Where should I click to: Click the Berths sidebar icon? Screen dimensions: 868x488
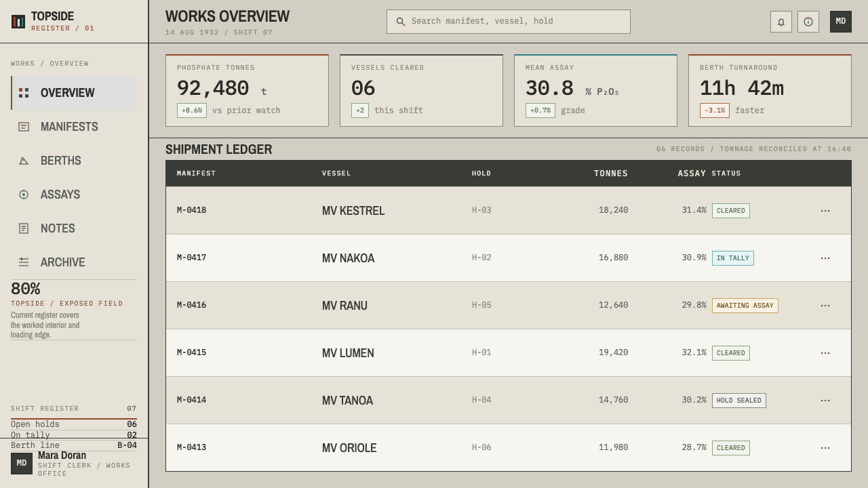pyautogui.click(x=24, y=161)
